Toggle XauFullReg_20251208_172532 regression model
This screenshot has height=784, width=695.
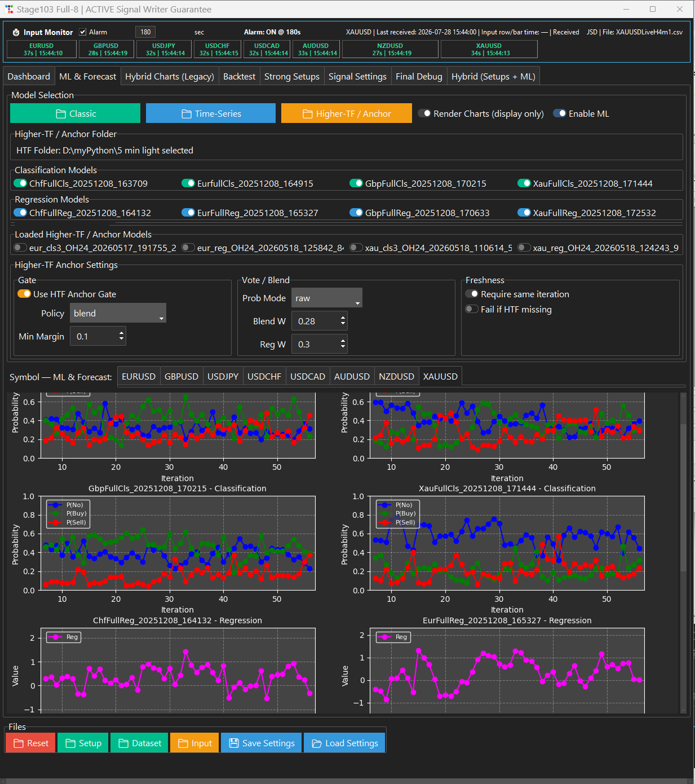tap(524, 213)
